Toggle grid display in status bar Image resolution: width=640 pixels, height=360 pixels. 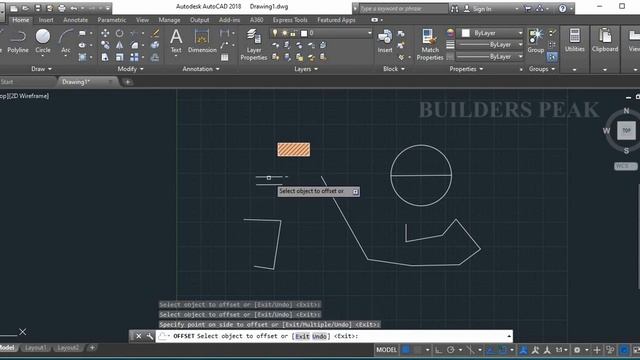pyautogui.click(x=406, y=350)
